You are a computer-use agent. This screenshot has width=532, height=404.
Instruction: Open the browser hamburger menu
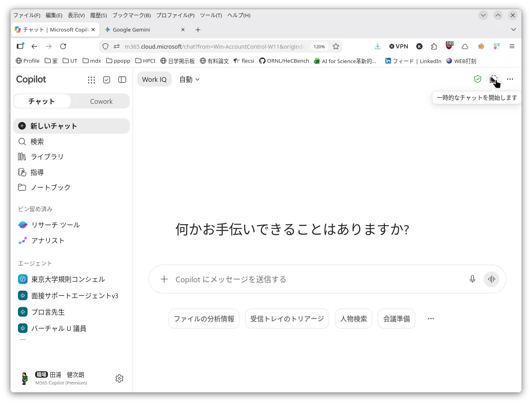click(512, 46)
